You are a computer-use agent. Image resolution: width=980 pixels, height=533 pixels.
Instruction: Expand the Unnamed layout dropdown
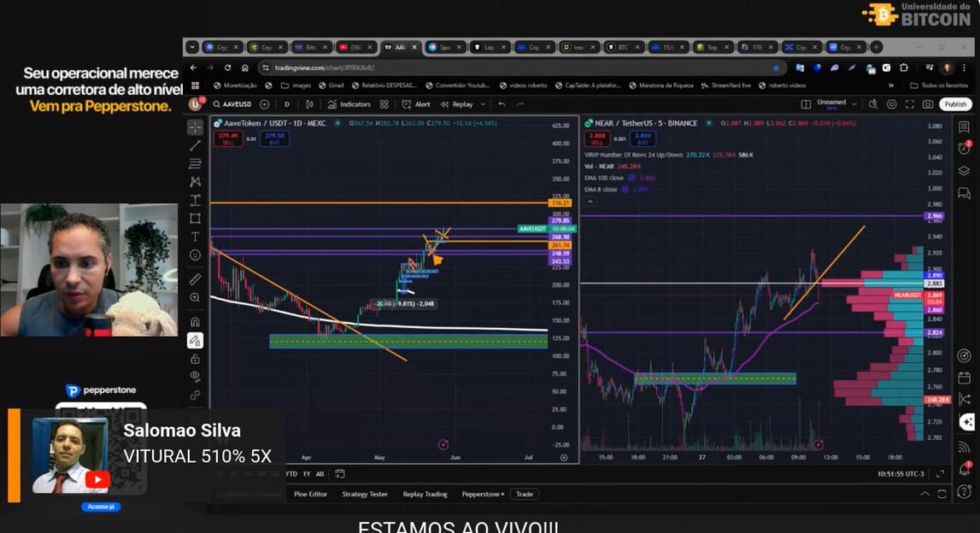pos(854,104)
